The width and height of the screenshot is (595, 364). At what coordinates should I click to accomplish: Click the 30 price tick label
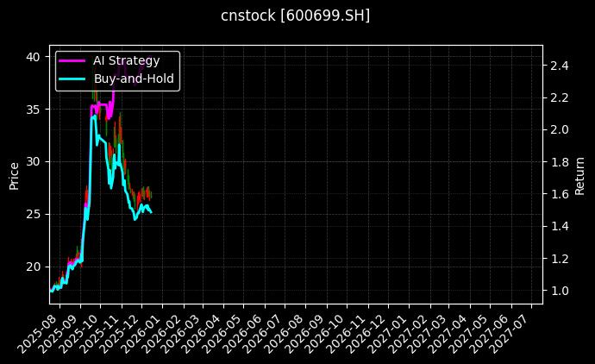pyautogui.click(x=32, y=161)
